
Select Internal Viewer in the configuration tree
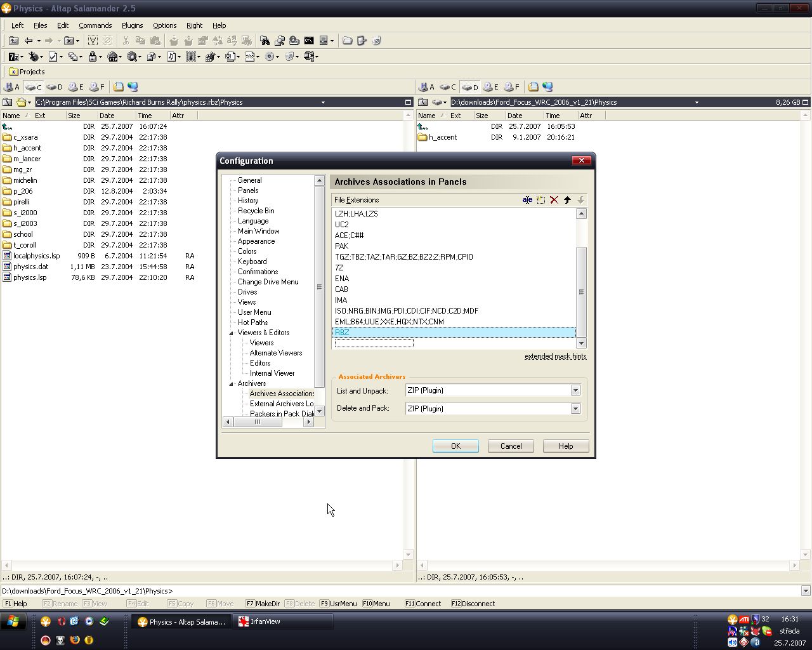272,373
